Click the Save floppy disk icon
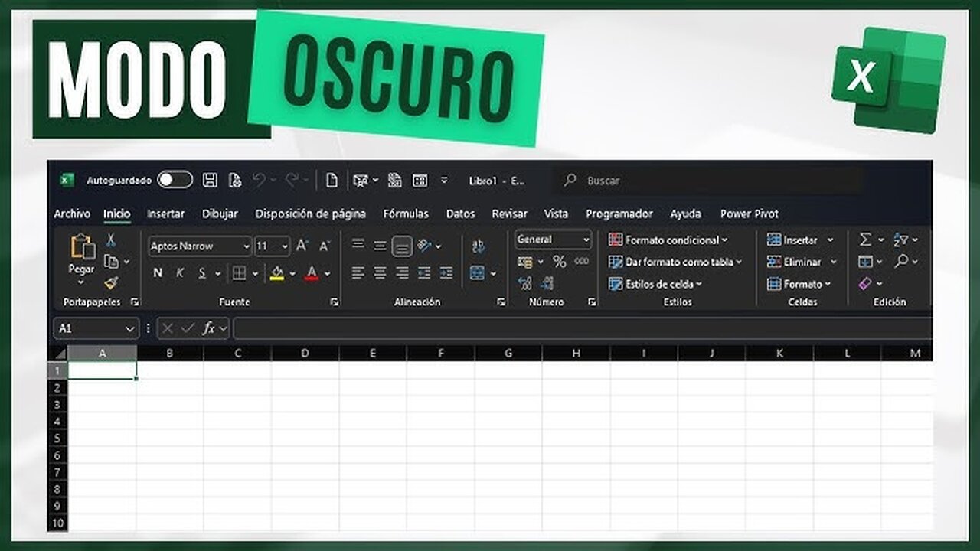This screenshot has height=551, width=980. [210, 180]
